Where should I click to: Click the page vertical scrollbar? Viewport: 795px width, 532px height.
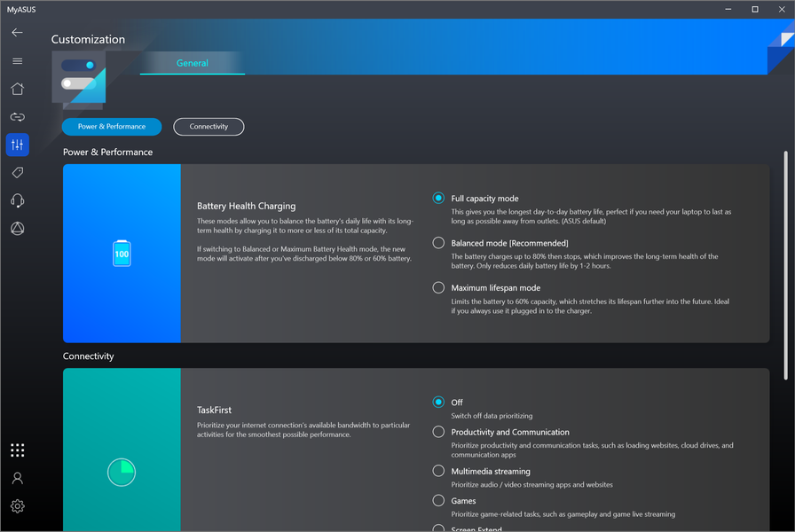tap(785, 265)
